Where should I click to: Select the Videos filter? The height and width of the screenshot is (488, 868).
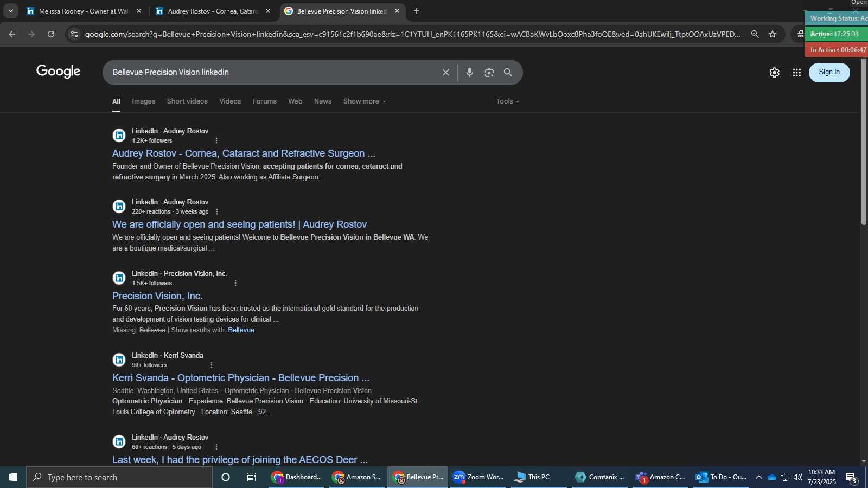pos(230,101)
